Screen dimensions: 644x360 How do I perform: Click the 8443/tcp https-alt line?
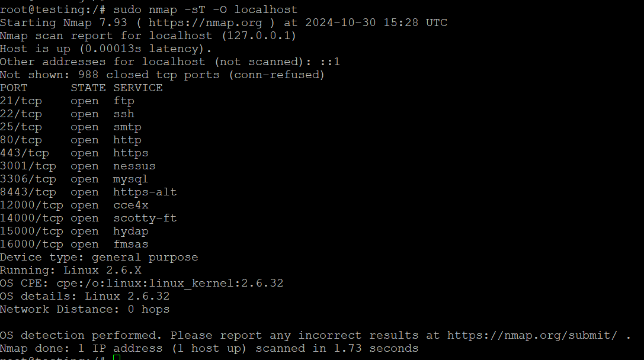(88, 192)
